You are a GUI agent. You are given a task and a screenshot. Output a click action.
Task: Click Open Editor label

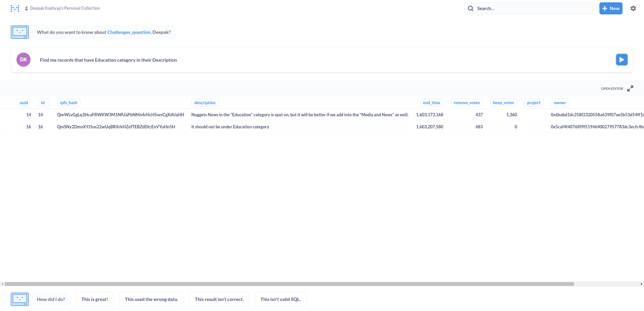coord(612,88)
